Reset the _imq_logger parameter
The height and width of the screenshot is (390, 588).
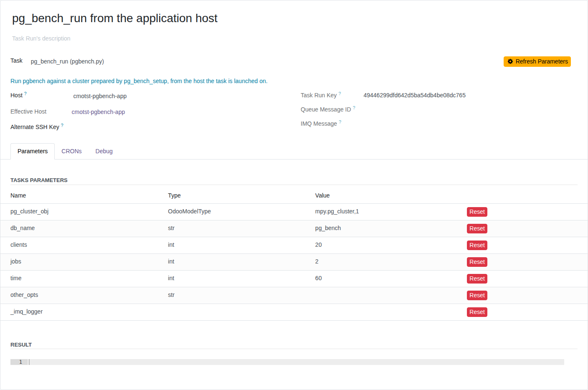tap(477, 312)
